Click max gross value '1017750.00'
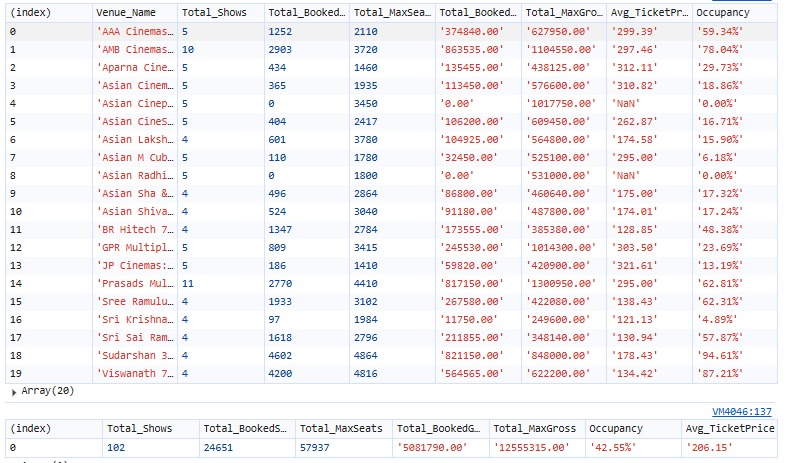 pyautogui.click(x=560, y=104)
